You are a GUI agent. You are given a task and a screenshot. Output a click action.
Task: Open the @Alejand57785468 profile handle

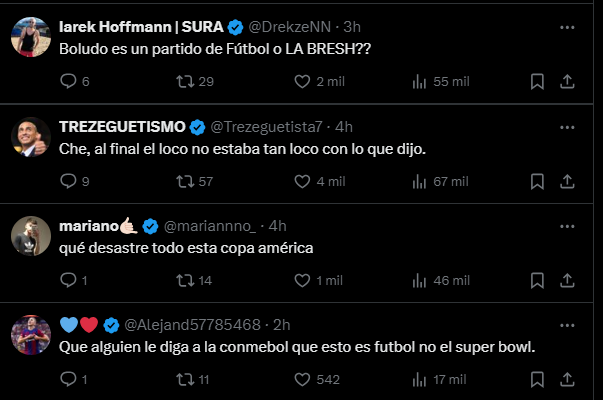pos(192,325)
